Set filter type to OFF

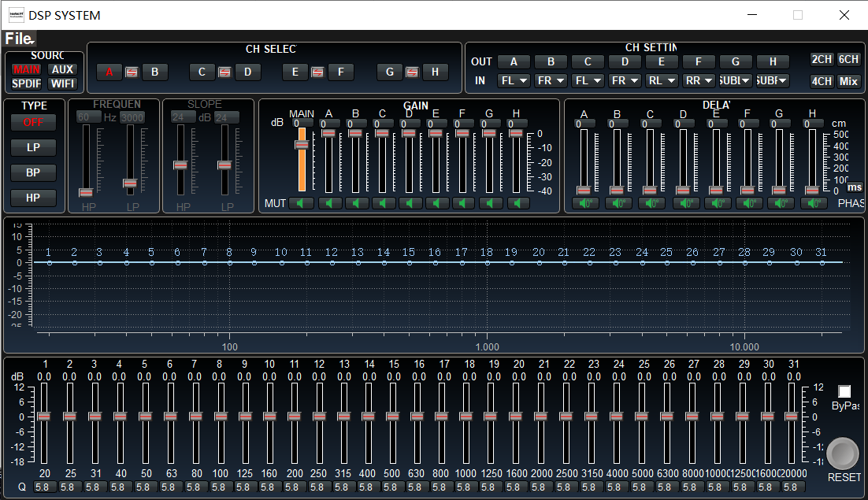point(33,122)
